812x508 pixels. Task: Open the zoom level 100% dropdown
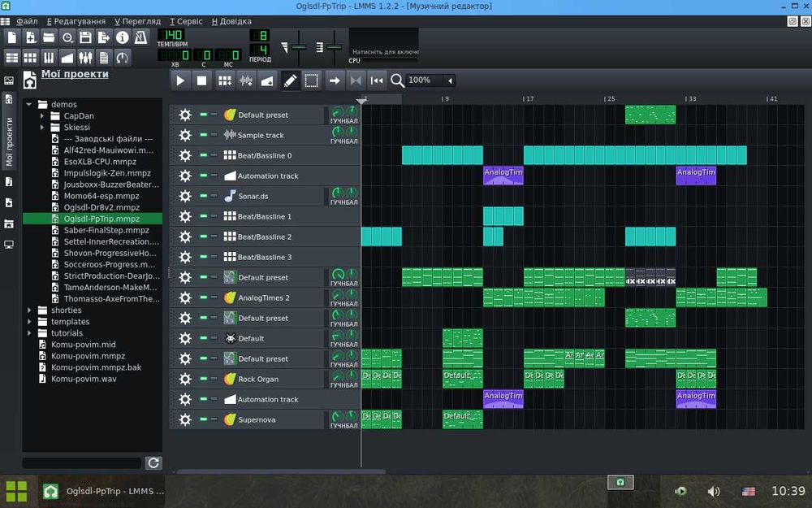point(450,80)
